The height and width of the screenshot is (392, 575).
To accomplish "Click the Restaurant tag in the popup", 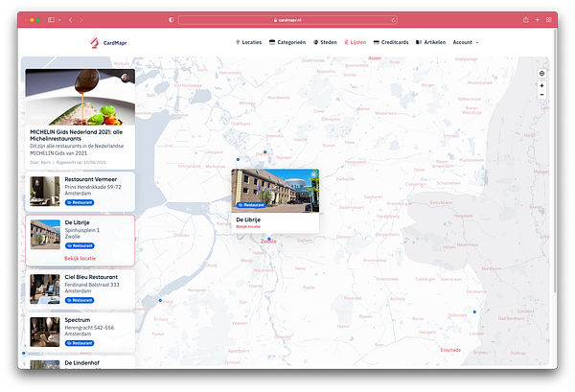I will coord(251,205).
